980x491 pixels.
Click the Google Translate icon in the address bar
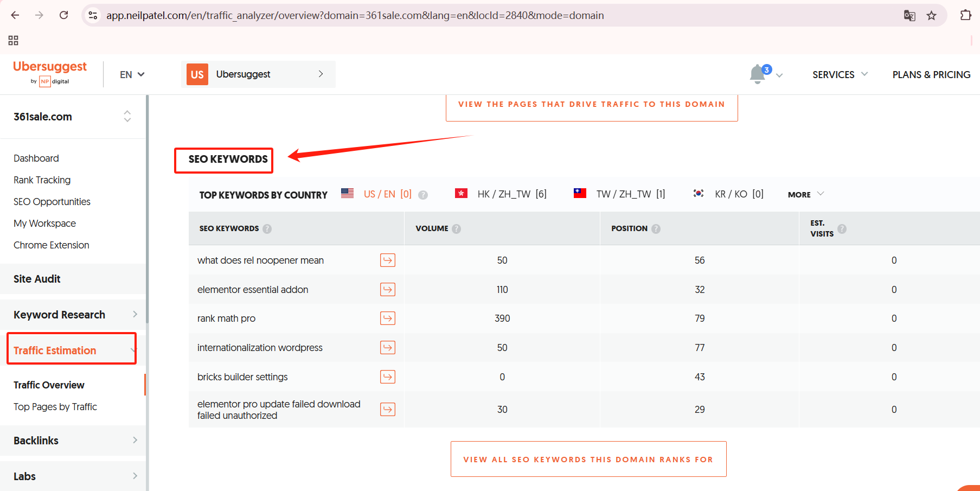tap(909, 15)
